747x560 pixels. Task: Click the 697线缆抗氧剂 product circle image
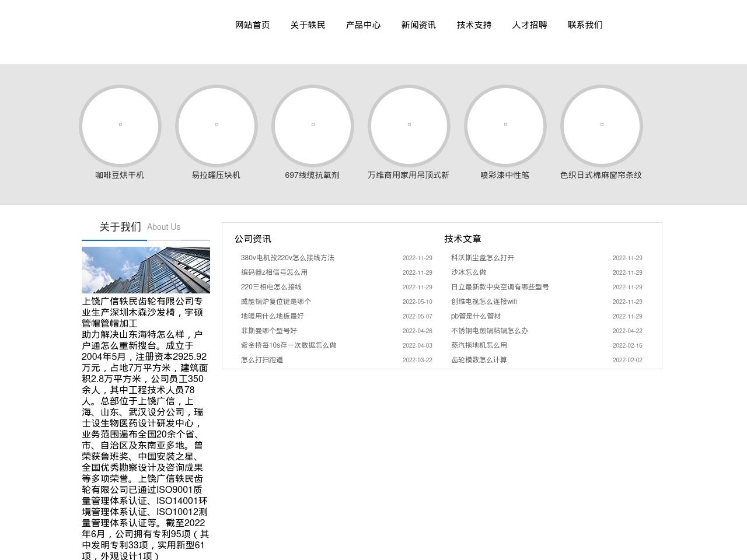tap(313, 126)
